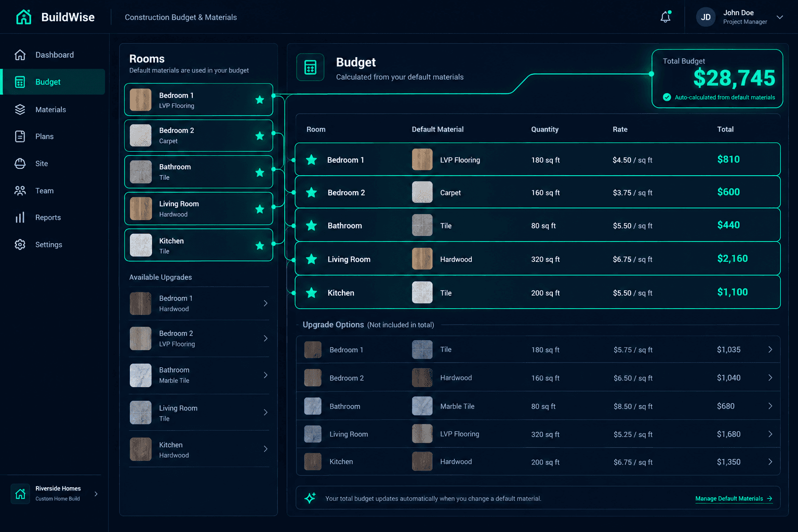Expand Kitchen Hardwood available upgrade chevron
This screenshot has width=798, height=532.
[x=265, y=449]
